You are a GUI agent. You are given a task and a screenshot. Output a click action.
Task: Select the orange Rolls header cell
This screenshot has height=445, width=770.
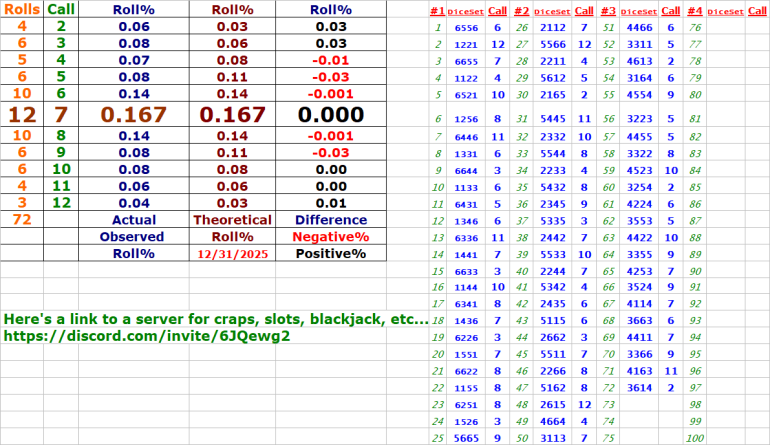point(21,9)
